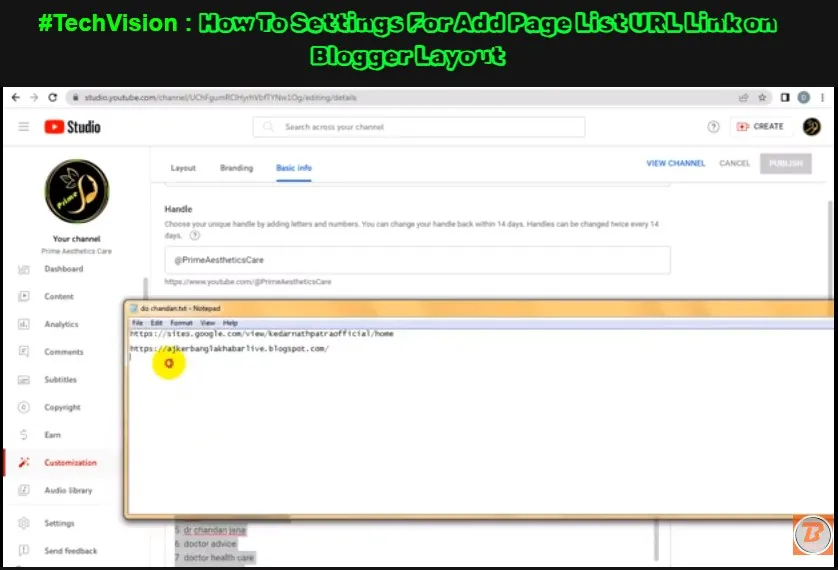Screen dimensions: 838x570
Task: Click the Customization wand icon
Action: pos(24,463)
